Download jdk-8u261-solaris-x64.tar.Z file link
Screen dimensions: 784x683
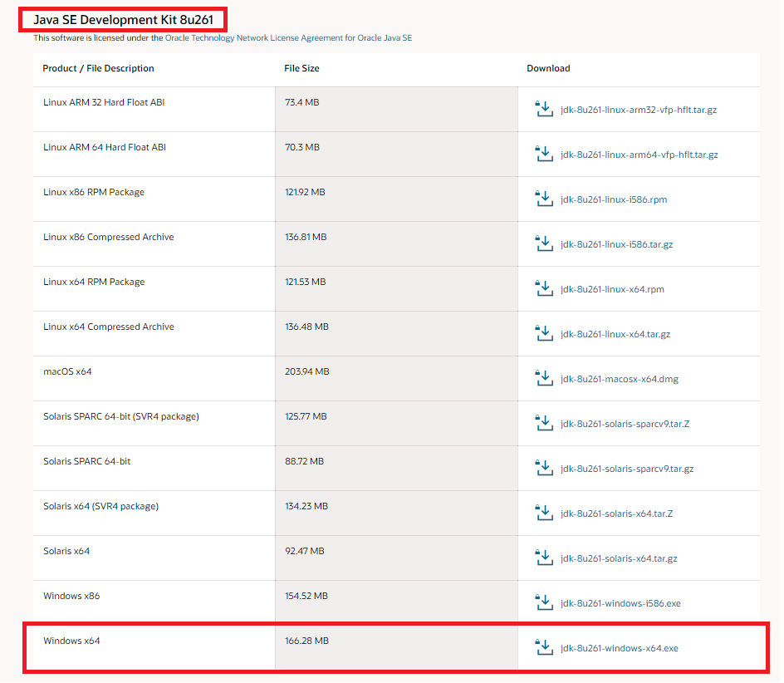[616, 513]
